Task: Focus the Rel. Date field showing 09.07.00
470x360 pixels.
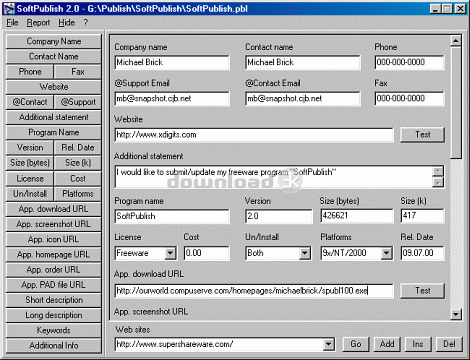Action: (x=423, y=253)
